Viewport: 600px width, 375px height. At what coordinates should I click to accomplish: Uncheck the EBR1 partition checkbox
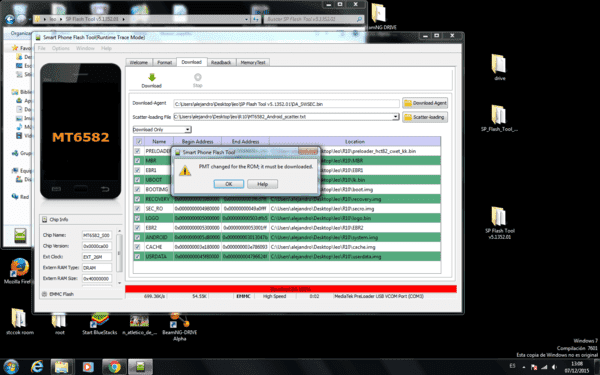coord(137,170)
